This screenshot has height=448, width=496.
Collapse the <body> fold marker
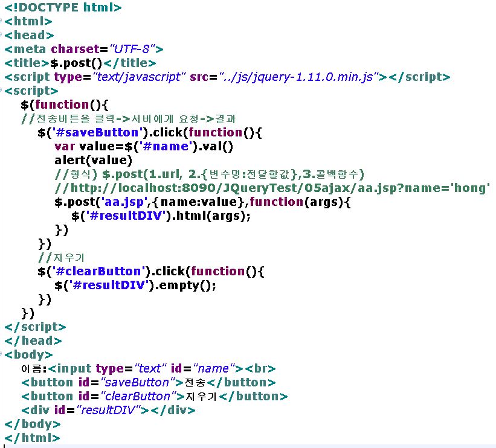[1, 354]
